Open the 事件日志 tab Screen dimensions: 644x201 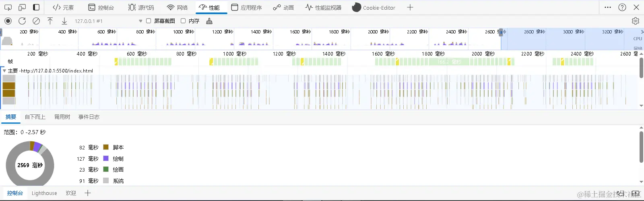click(89, 117)
